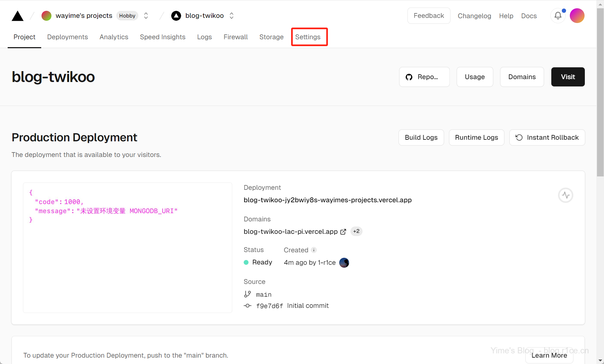Viewport: 604px width, 364px height.
Task: Click the deployment preview thumbnail
Action: point(127,248)
